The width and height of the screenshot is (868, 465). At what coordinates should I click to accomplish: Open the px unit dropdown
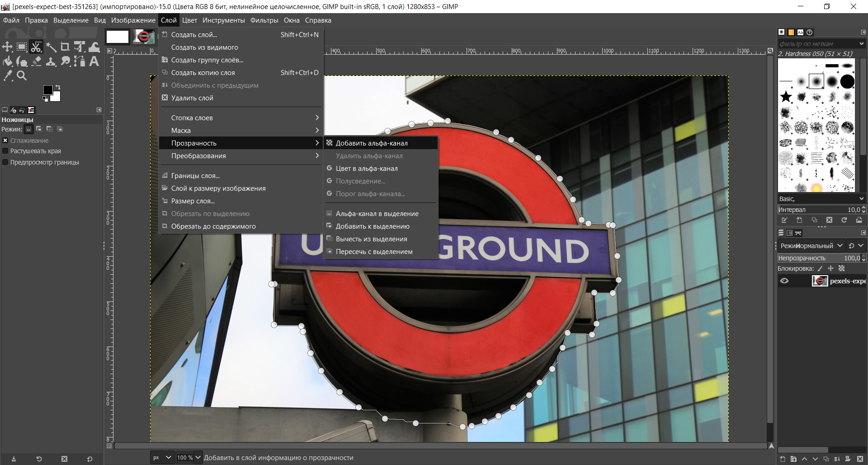pos(162,457)
